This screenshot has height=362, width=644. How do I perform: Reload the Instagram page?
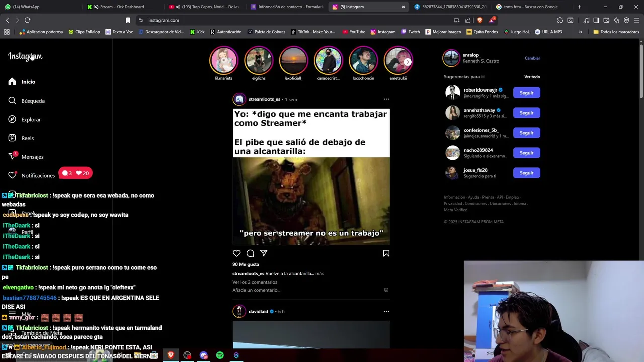pyautogui.click(x=27, y=20)
